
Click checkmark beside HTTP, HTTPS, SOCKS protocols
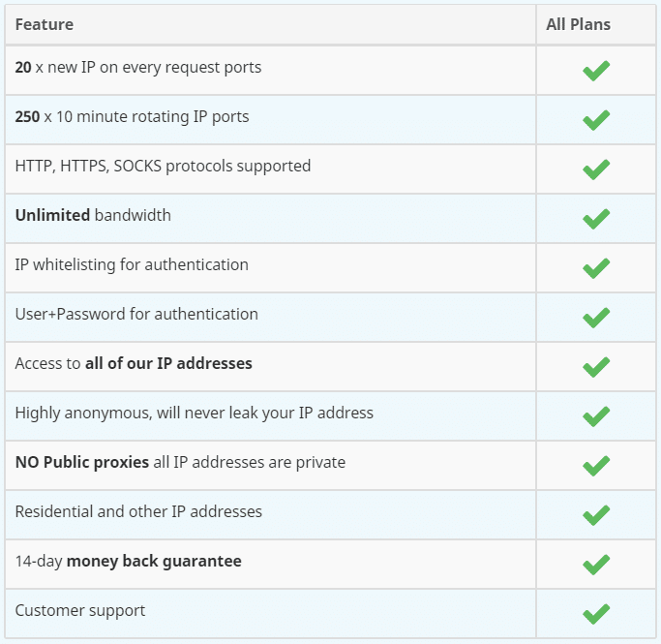(596, 169)
